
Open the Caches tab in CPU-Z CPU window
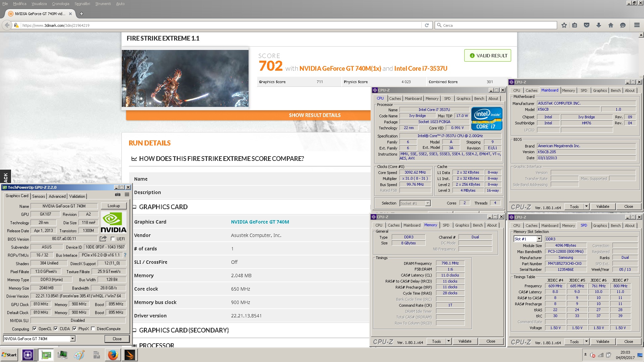395,99
